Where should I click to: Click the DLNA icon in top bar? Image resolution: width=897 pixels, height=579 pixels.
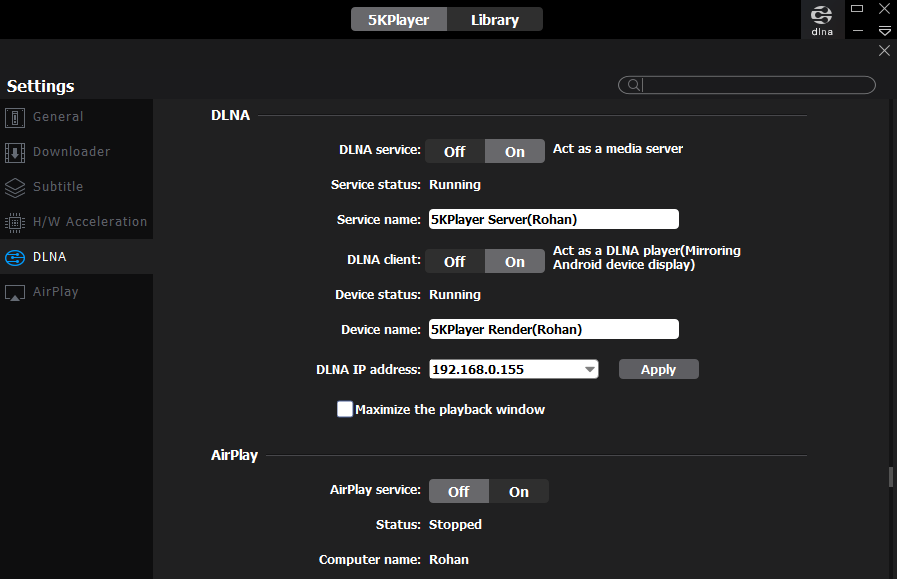(821, 19)
